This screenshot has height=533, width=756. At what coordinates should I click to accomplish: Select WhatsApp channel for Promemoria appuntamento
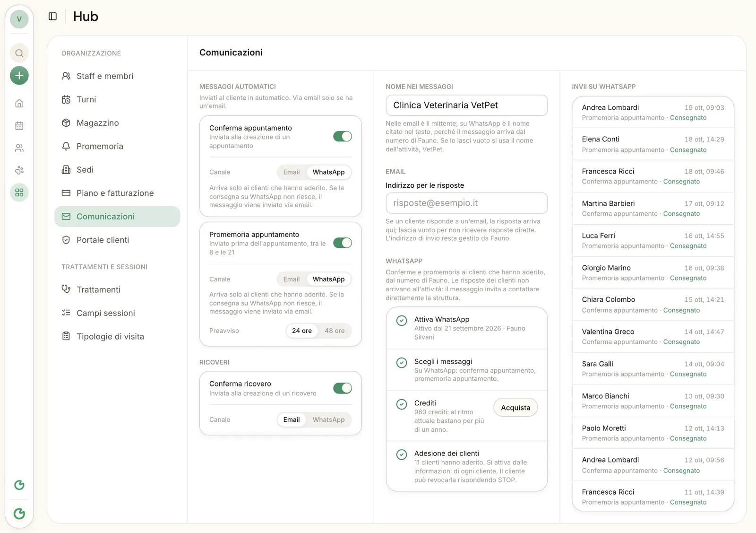pyautogui.click(x=328, y=279)
